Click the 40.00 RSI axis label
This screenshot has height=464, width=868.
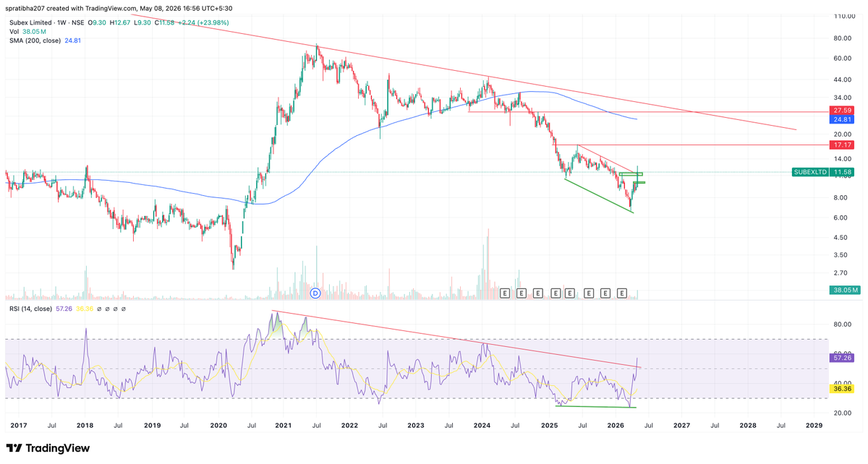point(843,383)
